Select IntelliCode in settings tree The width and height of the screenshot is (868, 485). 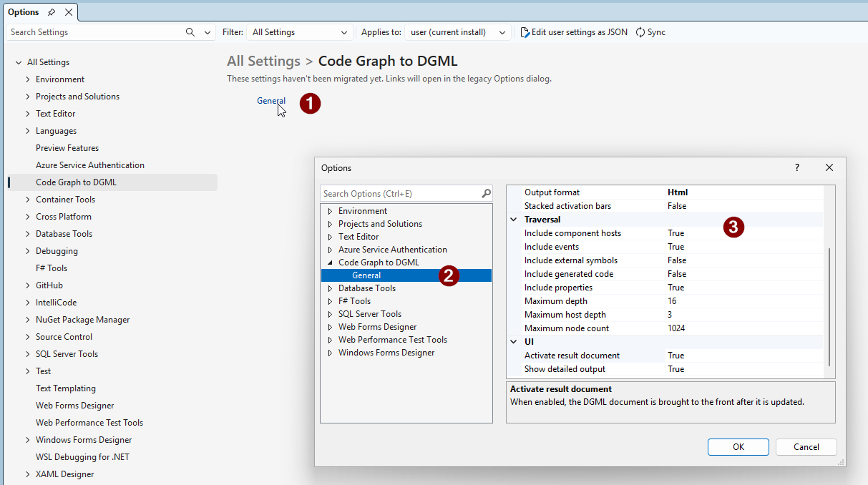click(57, 303)
